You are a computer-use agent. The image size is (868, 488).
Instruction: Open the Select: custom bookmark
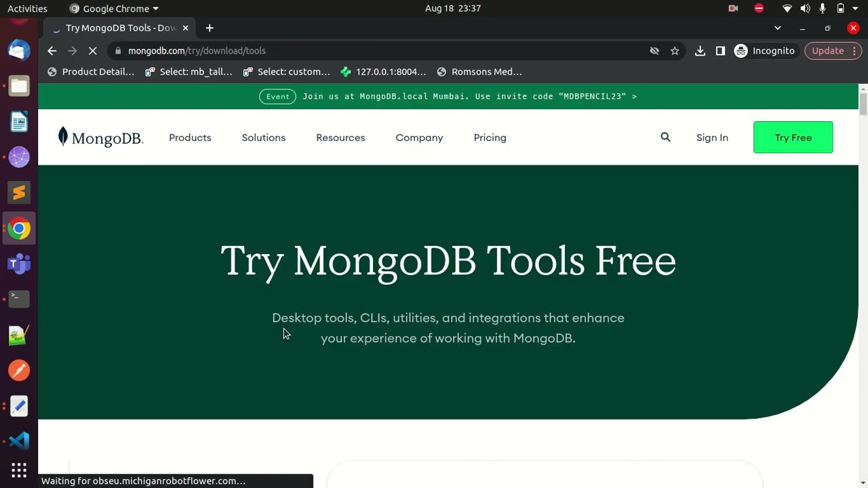coord(286,72)
